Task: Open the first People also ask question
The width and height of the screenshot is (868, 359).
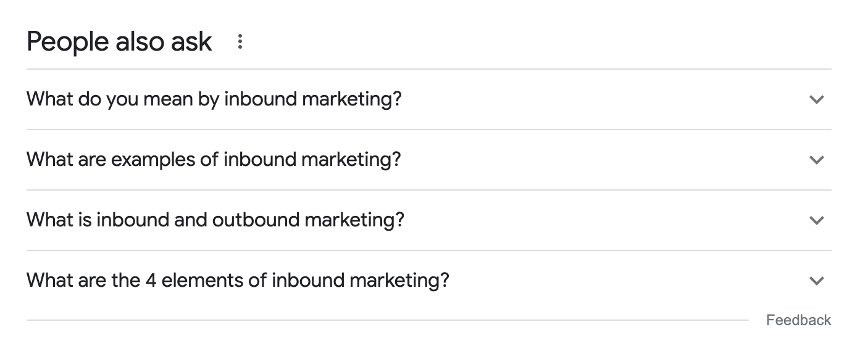Action: (214, 99)
